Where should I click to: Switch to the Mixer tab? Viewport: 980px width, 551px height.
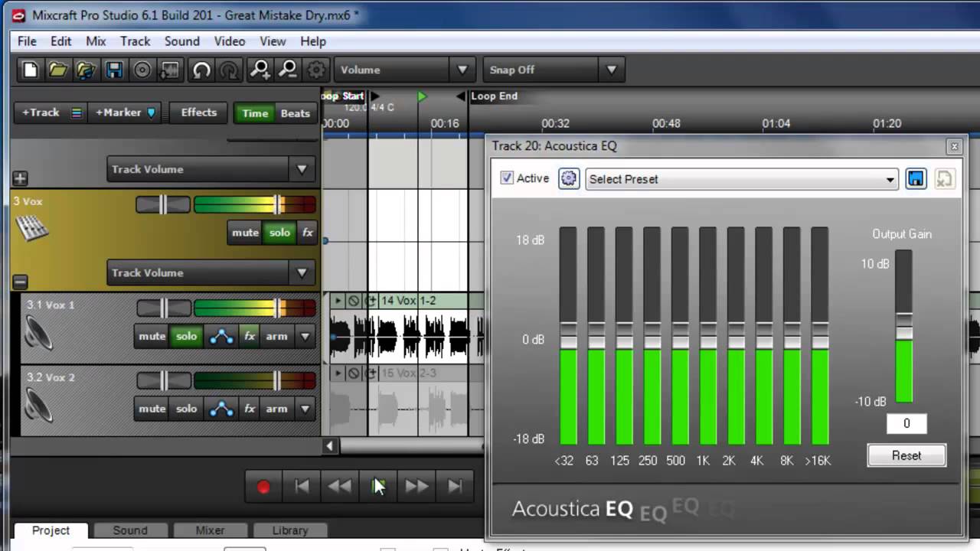tap(210, 530)
